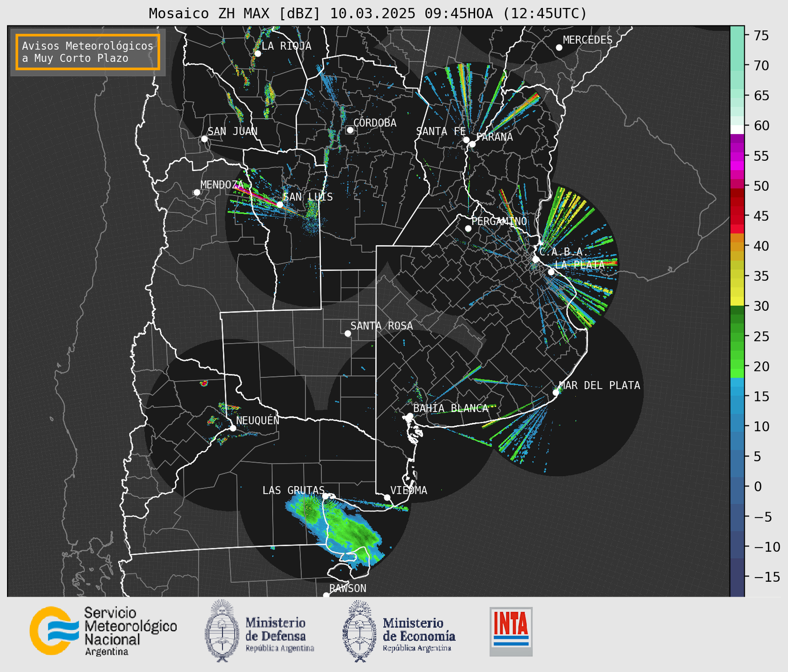Select the Viedma city marker dot

[x=387, y=497]
